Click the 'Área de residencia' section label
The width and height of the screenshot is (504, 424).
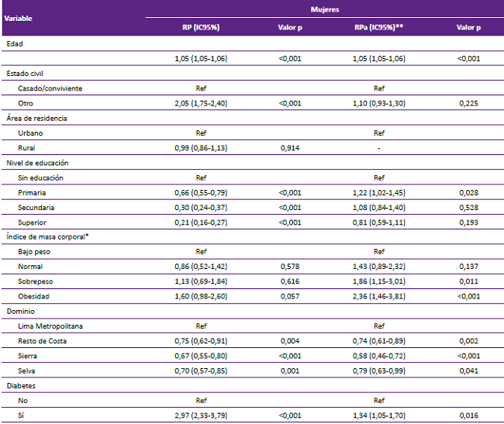point(36,118)
